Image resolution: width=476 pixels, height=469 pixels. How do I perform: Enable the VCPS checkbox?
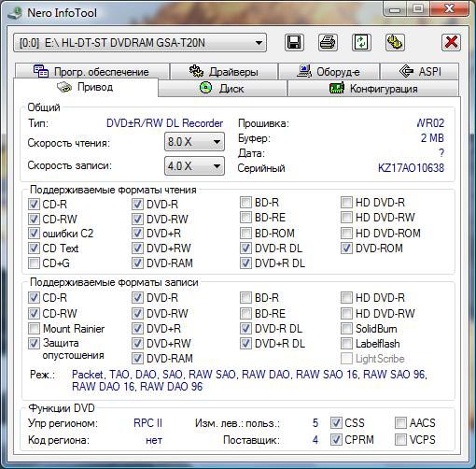(400, 440)
